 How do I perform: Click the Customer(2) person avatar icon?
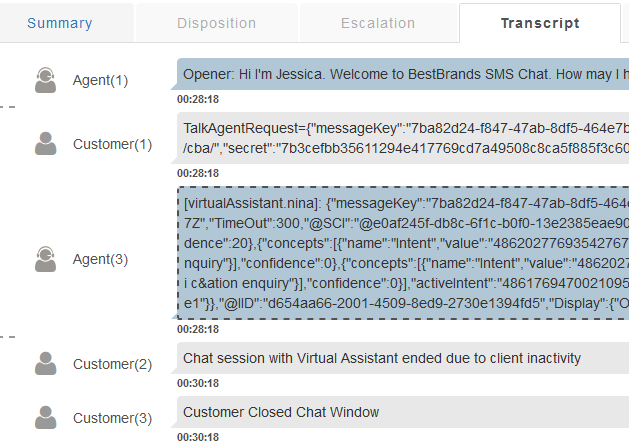pyautogui.click(x=45, y=363)
